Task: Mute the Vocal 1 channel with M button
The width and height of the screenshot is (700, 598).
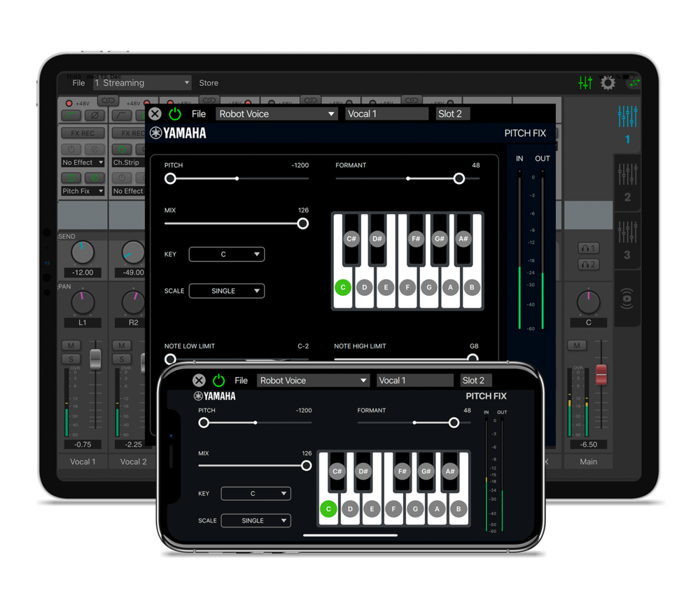Action: [73, 345]
